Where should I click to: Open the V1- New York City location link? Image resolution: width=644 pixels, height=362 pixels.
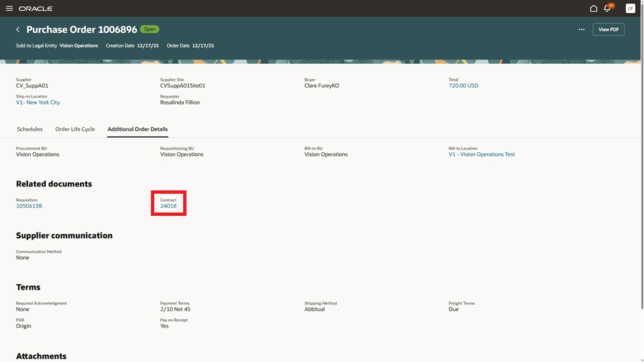click(x=38, y=103)
